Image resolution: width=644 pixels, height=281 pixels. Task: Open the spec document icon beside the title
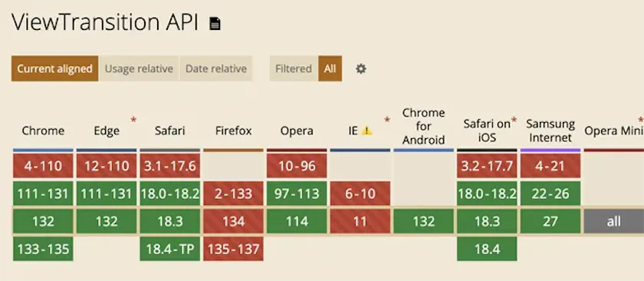(x=215, y=24)
